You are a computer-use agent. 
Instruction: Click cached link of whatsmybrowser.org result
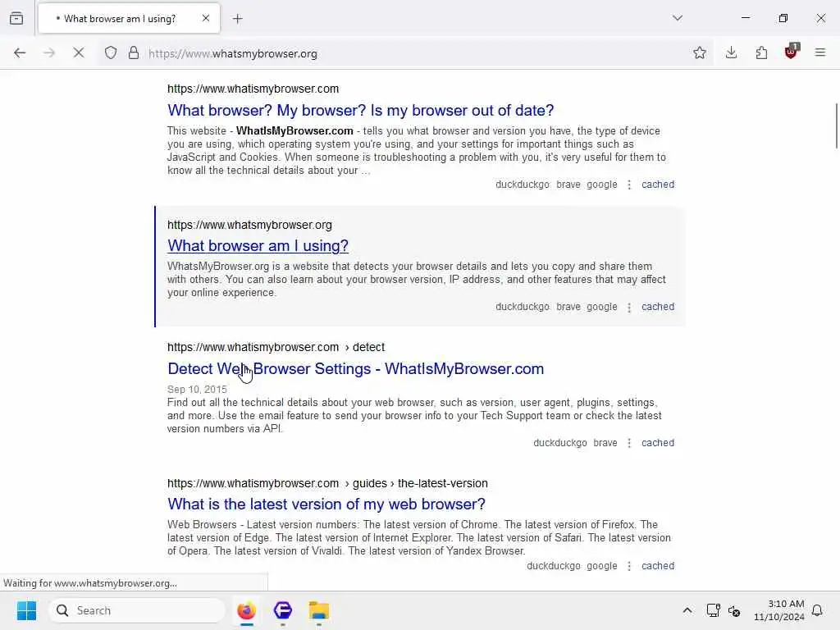658,307
